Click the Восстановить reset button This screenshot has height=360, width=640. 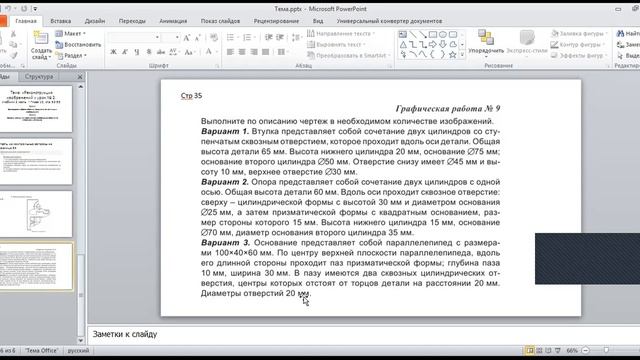pos(78,44)
